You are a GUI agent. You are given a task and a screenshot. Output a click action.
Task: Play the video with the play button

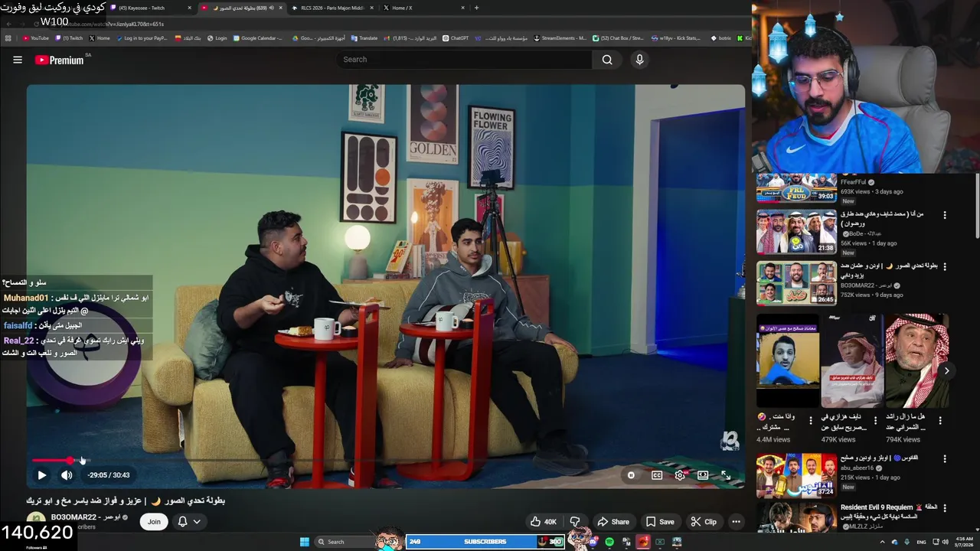pos(42,475)
